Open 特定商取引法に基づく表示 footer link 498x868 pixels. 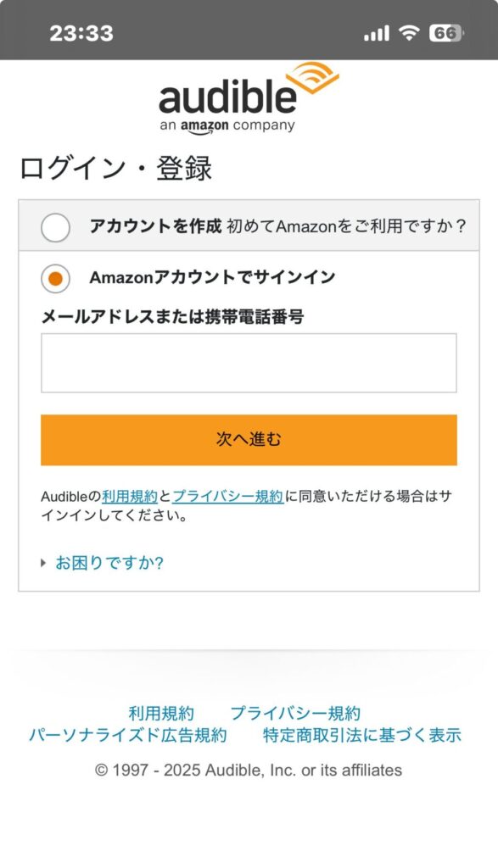(x=362, y=735)
